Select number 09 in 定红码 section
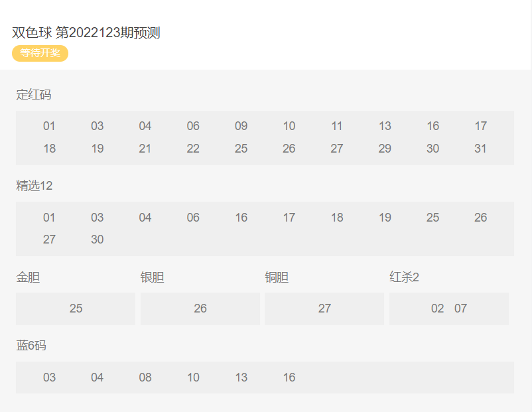Viewport: 532px width, 412px height. click(241, 126)
